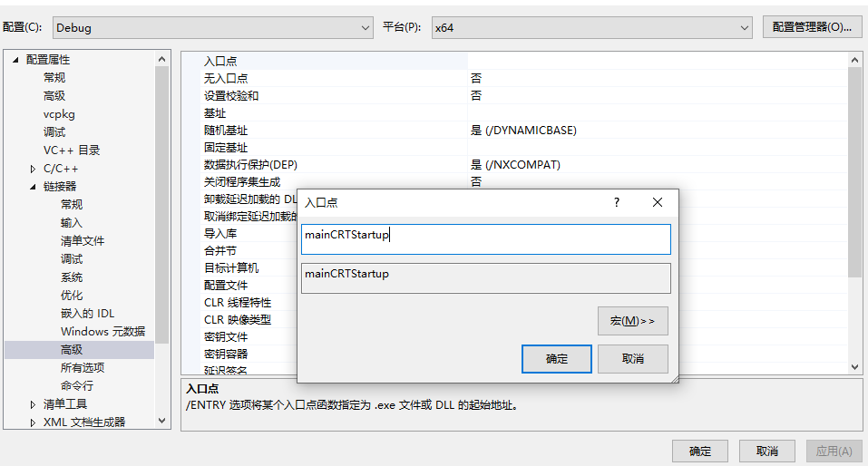Expand the XML 文档生成器 node
The image size is (868, 466).
pyautogui.click(x=33, y=422)
